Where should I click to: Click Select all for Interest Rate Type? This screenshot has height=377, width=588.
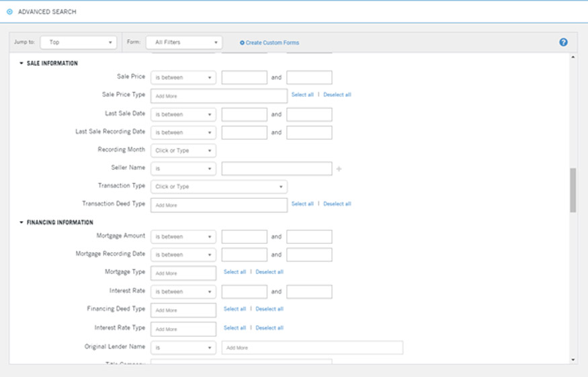click(235, 327)
